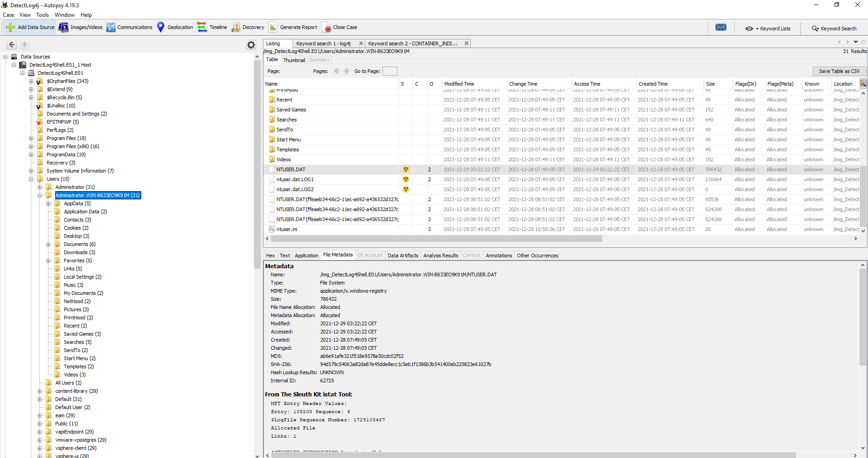This screenshot has width=868, height=458.
Task: Open the Images/Videos viewer
Action: tap(63, 27)
